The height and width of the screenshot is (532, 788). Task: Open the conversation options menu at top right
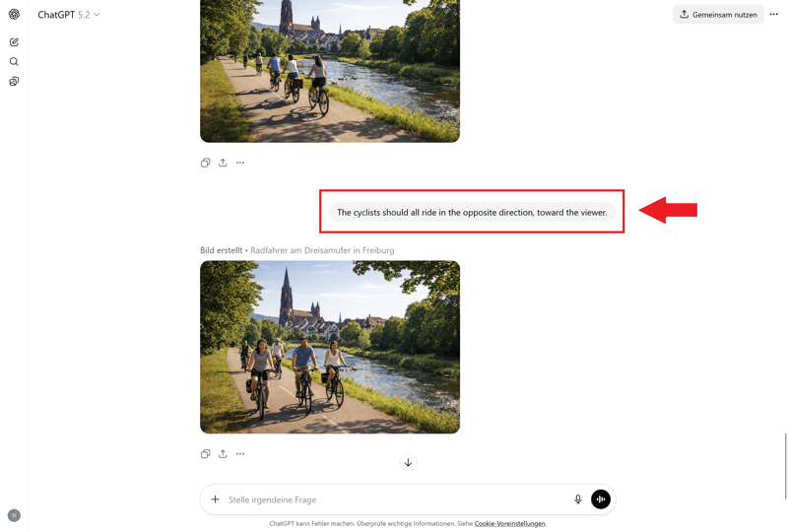pyautogui.click(x=774, y=15)
